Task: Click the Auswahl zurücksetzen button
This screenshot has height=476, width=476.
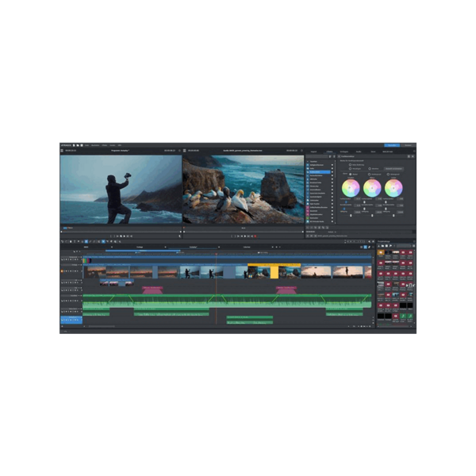Action: tap(393, 169)
